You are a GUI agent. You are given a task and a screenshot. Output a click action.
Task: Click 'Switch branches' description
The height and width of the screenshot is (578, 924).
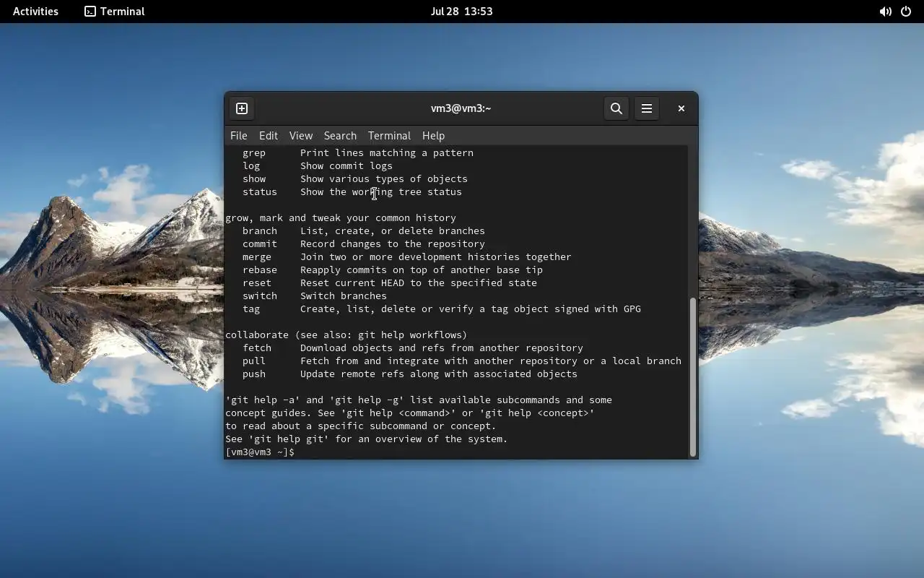click(x=344, y=296)
